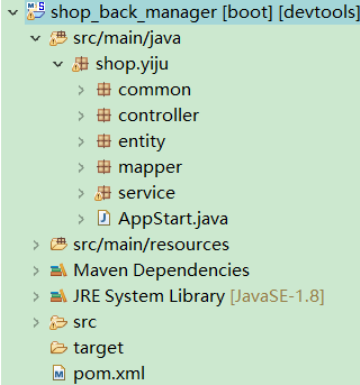The width and height of the screenshot is (360, 385).
Task: Select the Maven Dependencies label
Action: click(161, 270)
